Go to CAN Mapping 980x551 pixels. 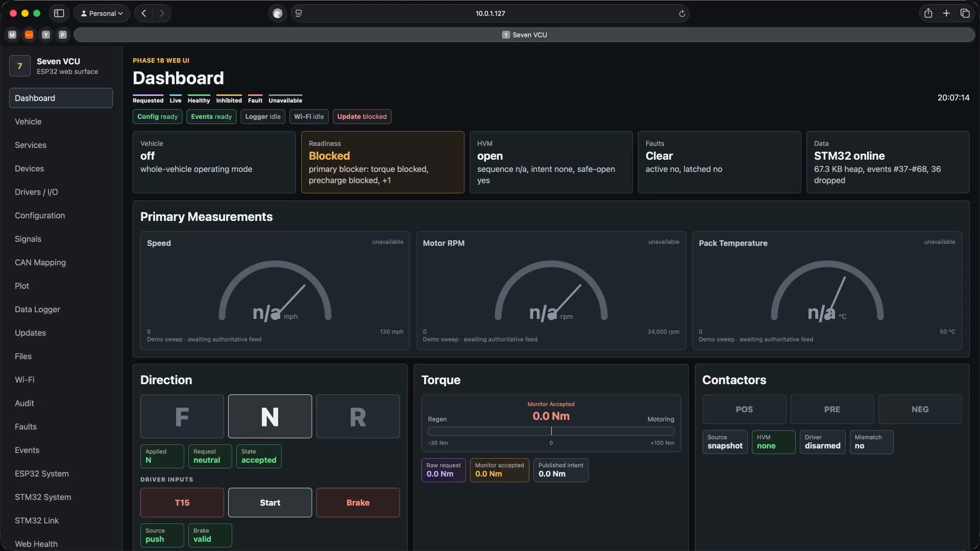61,262
